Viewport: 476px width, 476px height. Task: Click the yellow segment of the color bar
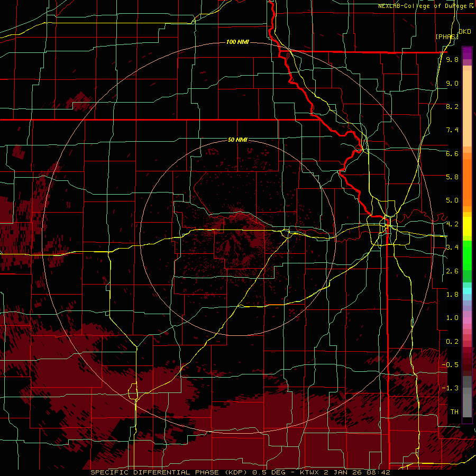click(x=467, y=226)
